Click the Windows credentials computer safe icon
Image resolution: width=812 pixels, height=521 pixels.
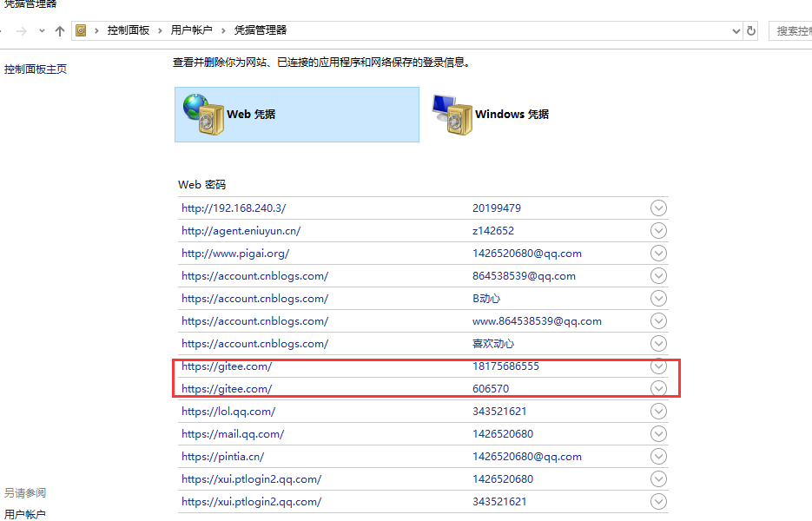point(452,115)
